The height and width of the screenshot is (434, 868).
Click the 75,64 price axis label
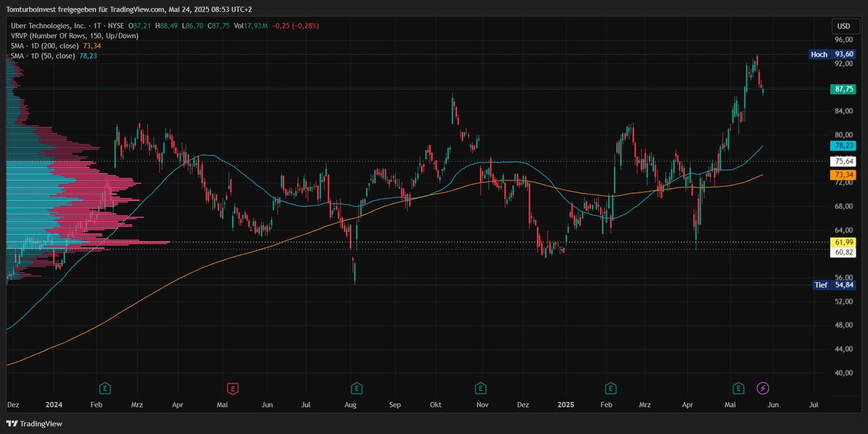point(843,161)
